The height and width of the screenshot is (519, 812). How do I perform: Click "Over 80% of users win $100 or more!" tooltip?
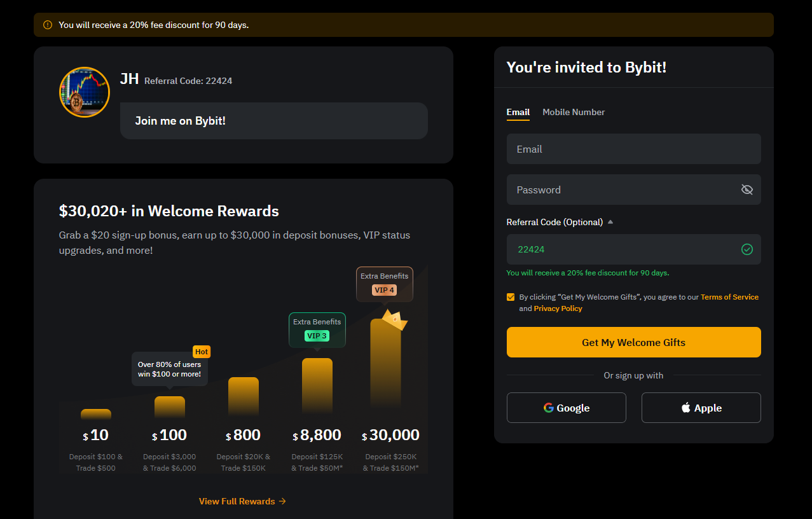[x=170, y=369]
